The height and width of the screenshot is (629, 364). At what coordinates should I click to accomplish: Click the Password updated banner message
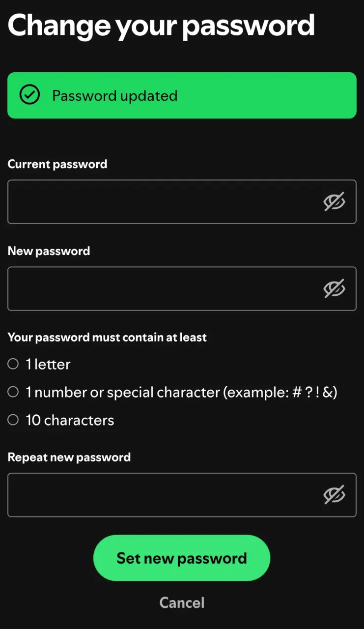(x=182, y=95)
